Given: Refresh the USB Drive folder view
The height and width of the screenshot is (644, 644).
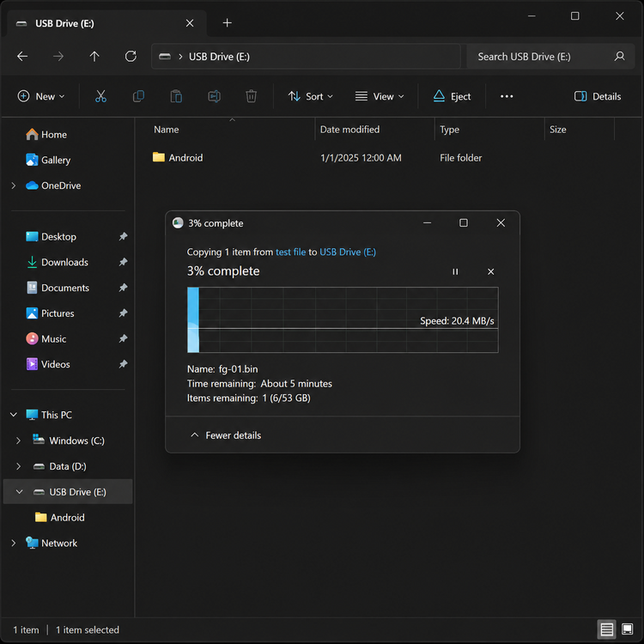Looking at the screenshot, I should pos(131,57).
